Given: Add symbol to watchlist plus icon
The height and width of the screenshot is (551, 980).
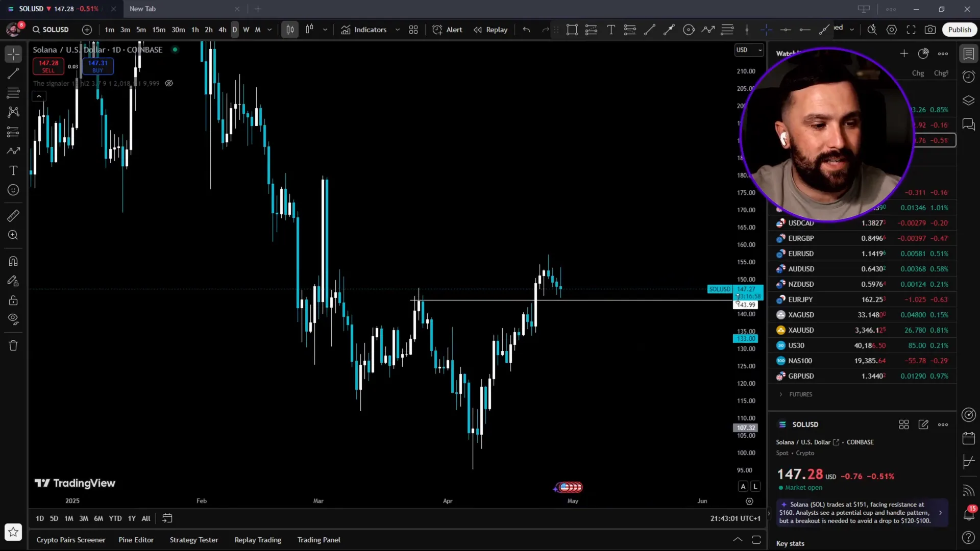Looking at the screenshot, I should pos(904,54).
